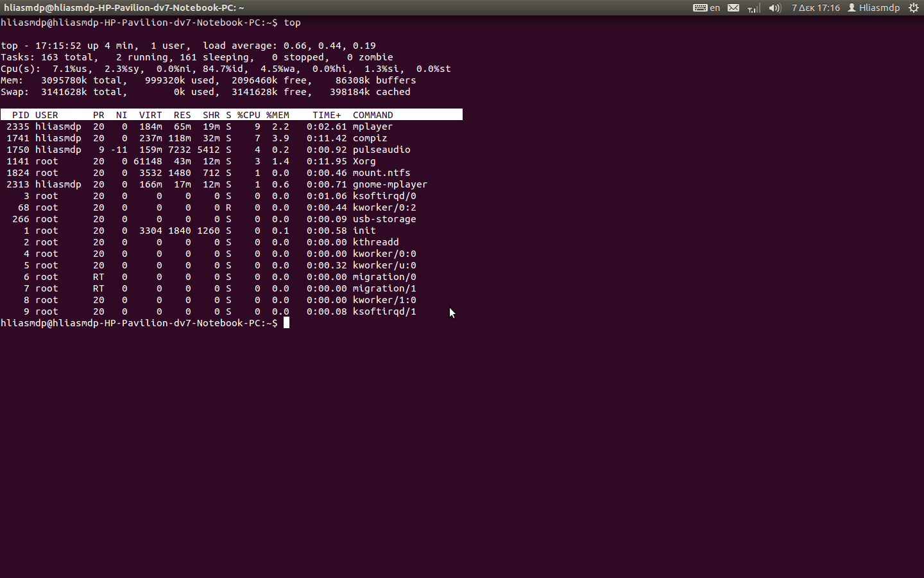Viewport: 924px width, 578px height.
Task: Click PID 1741 in the process list
Action: (18, 138)
